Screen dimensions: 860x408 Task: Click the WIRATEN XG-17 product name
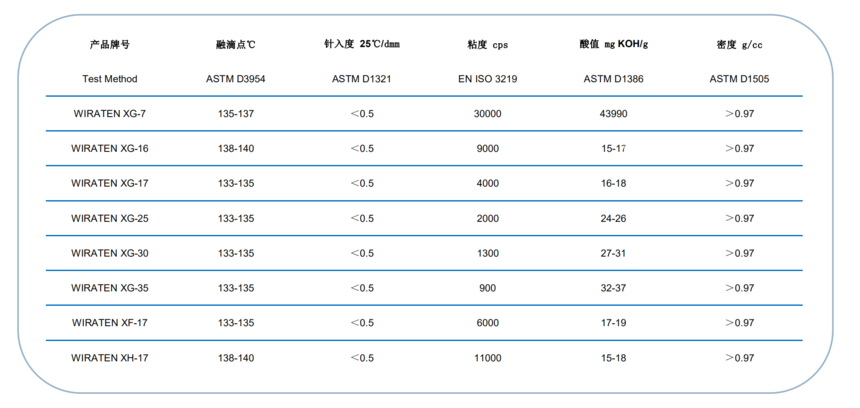[x=110, y=183]
